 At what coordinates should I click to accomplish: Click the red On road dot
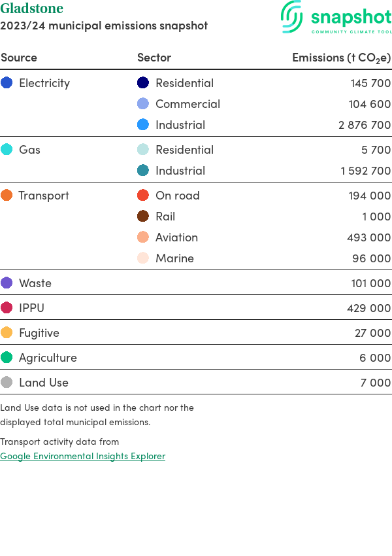pyautogui.click(x=143, y=196)
